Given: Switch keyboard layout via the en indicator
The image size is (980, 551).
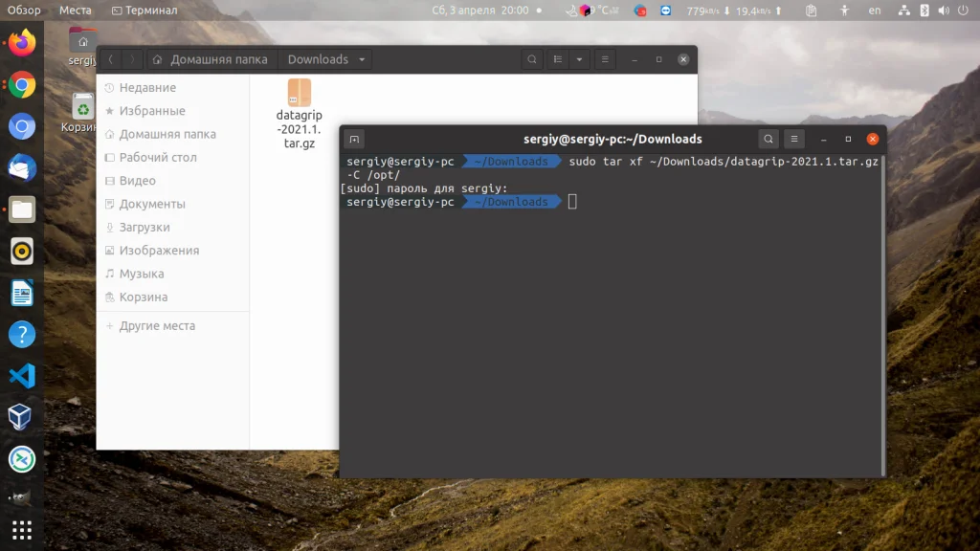Looking at the screenshot, I should coord(874,10).
